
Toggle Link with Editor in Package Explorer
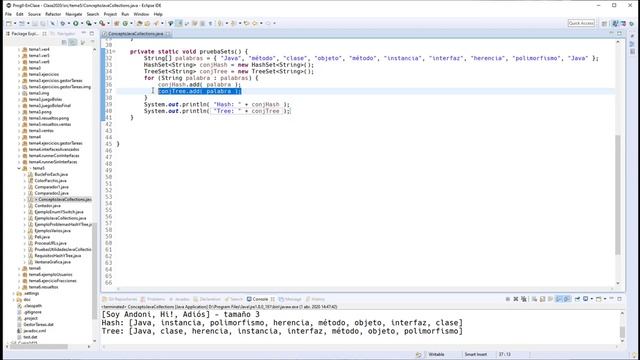tap(73, 42)
